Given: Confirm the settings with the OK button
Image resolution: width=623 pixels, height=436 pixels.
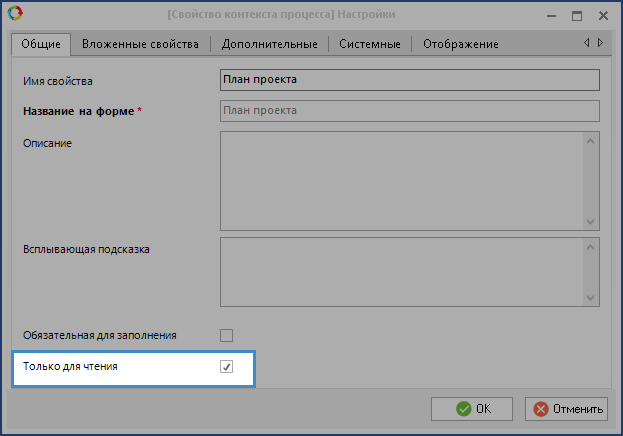Looking at the screenshot, I should [x=472, y=408].
